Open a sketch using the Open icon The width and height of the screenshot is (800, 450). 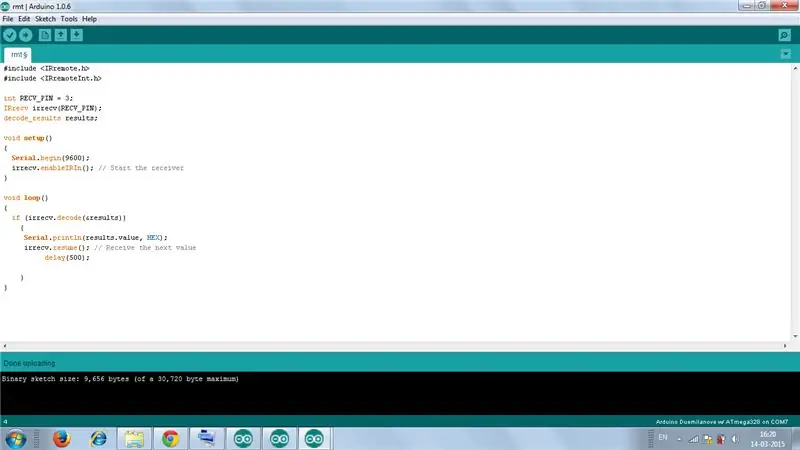click(x=61, y=35)
